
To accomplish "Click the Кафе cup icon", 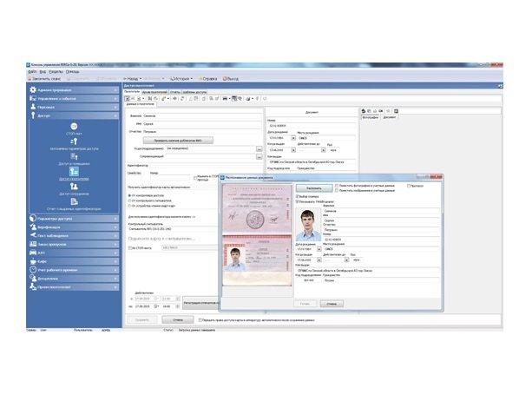I will coord(32,260).
